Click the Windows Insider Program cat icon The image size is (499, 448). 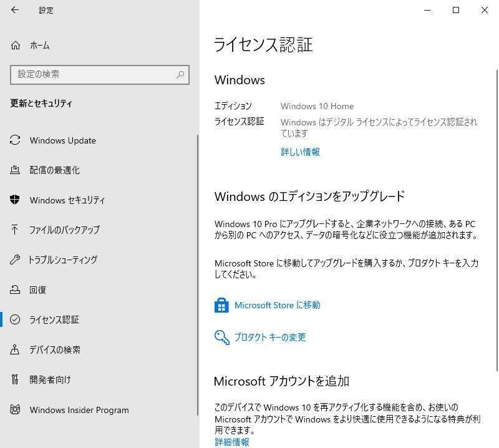[x=15, y=409]
